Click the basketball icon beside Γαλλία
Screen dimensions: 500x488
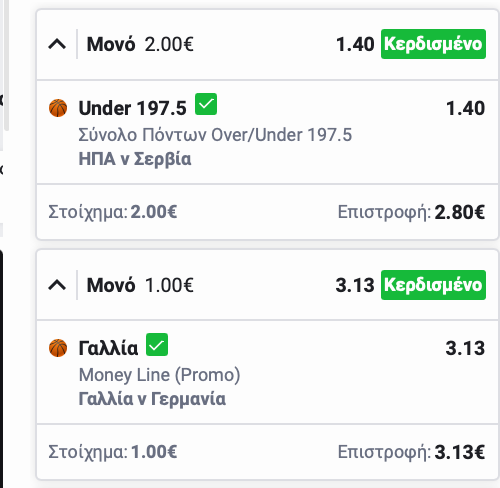[x=58, y=348]
